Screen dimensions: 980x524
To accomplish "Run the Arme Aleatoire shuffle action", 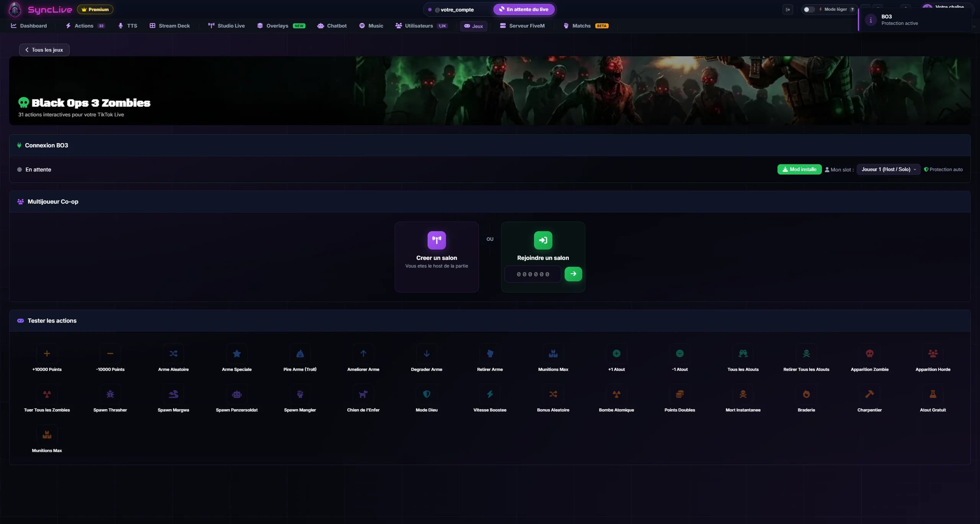I will coord(173,354).
